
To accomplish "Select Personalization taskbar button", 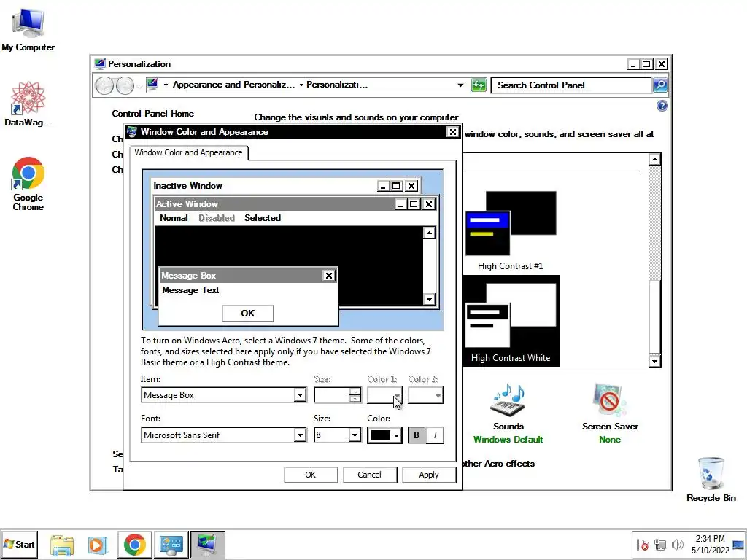I will click(x=207, y=544).
